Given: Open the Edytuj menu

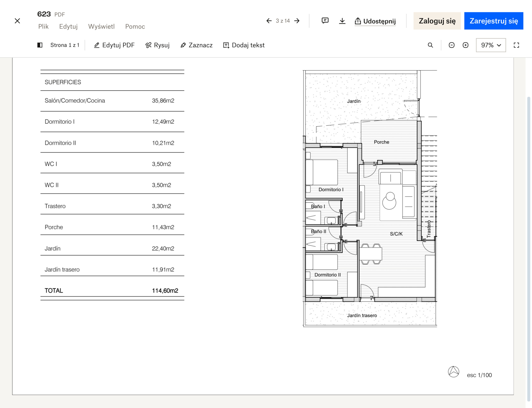Looking at the screenshot, I should [68, 26].
